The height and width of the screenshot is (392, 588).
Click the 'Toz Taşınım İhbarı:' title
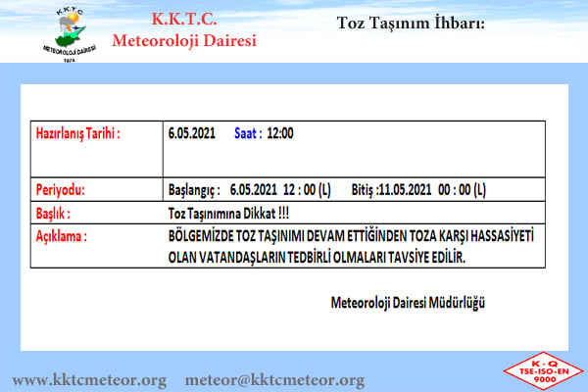pos(411,23)
